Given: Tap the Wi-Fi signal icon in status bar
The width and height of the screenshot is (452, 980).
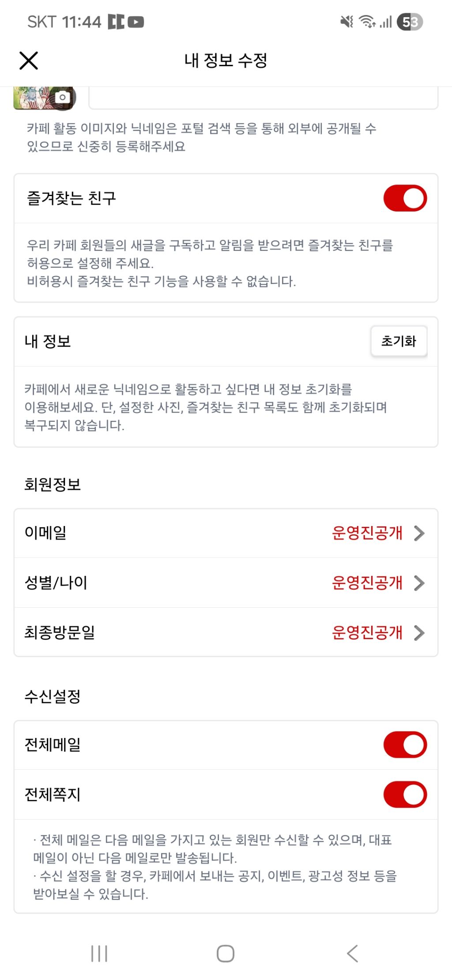Looking at the screenshot, I should point(367,21).
